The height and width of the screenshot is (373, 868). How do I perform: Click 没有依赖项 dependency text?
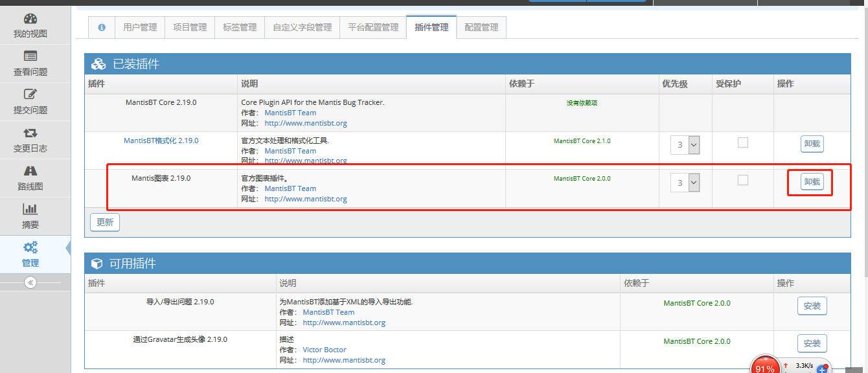click(582, 103)
